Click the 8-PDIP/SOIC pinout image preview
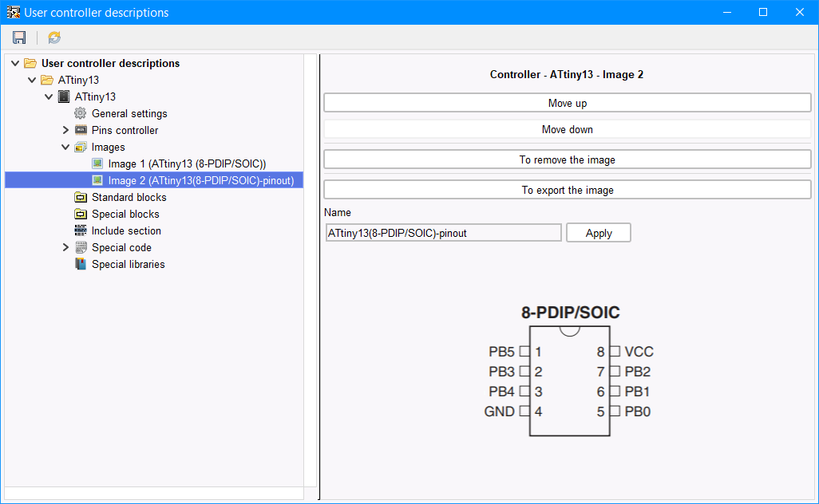819x504 pixels. tap(569, 370)
